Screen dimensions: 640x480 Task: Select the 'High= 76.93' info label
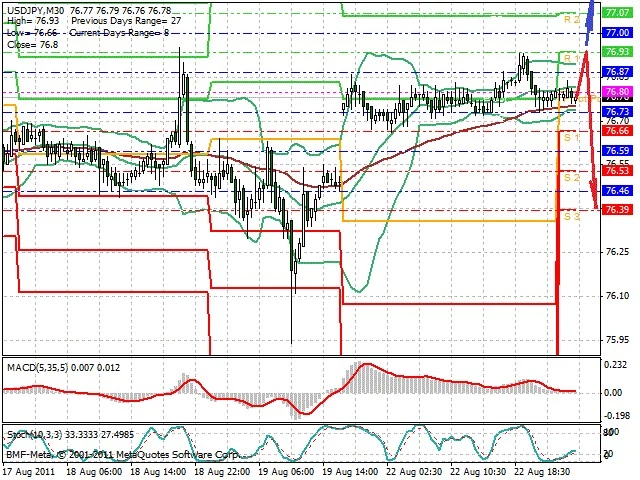click(x=33, y=21)
